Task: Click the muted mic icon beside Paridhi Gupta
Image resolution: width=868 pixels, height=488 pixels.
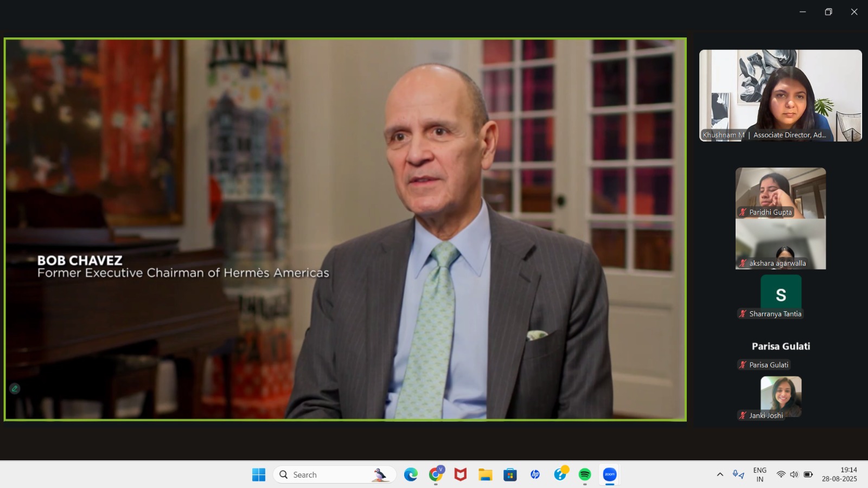Action: 743,212
